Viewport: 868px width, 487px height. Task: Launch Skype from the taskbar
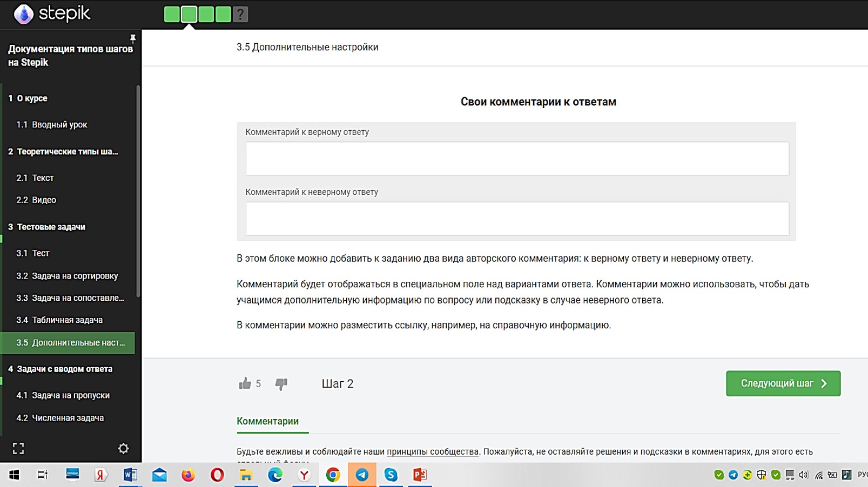point(391,476)
